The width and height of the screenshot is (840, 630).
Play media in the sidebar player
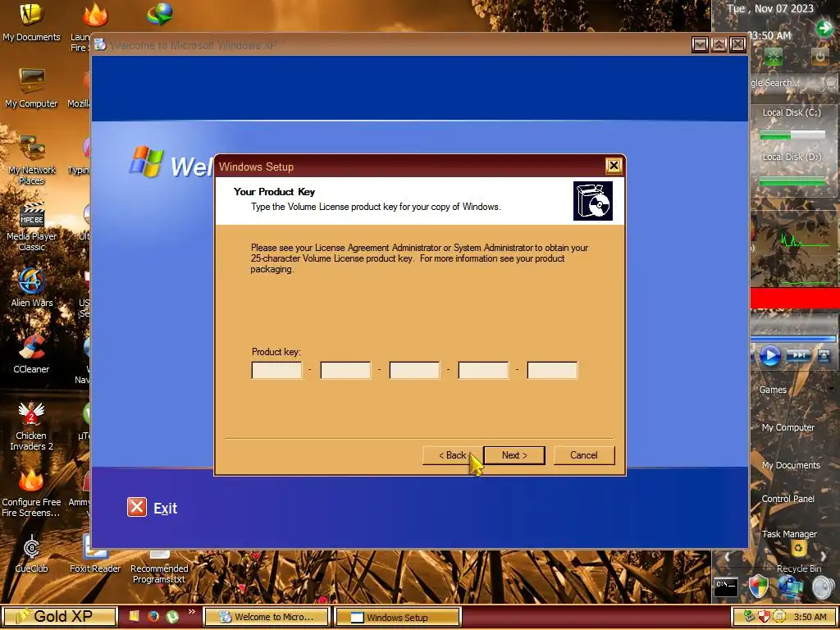pyautogui.click(x=769, y=355)
